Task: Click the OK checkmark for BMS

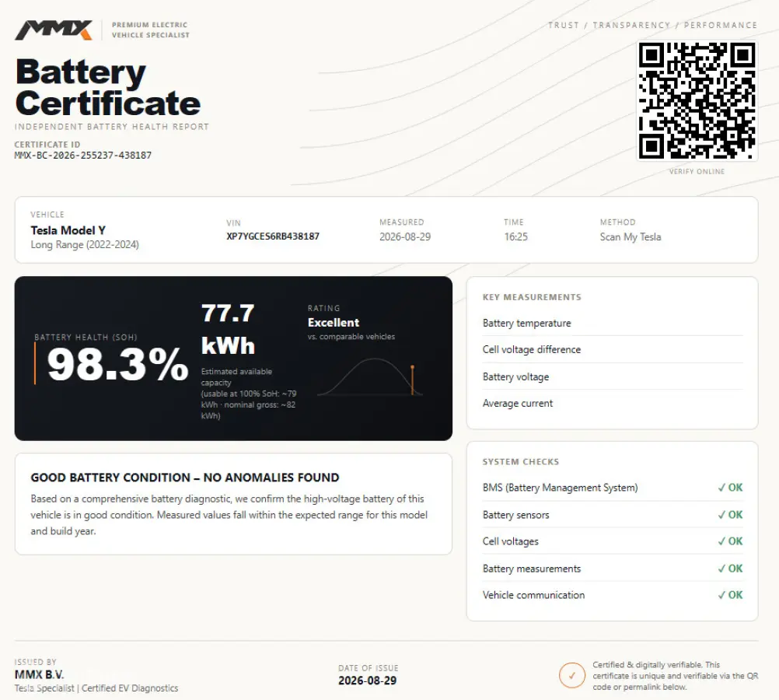Action: (x=730, y=488)
